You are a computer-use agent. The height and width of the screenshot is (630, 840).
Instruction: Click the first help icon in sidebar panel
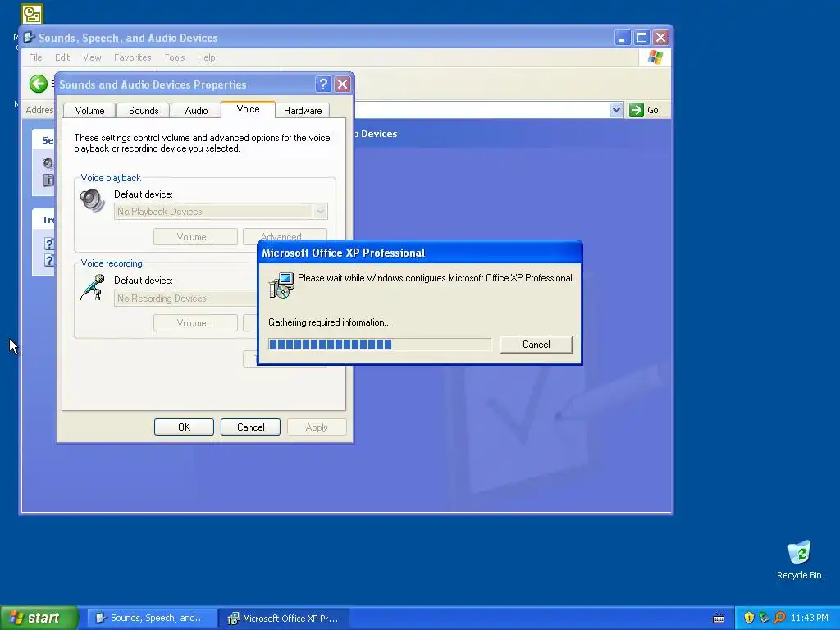tap(48, 244)
